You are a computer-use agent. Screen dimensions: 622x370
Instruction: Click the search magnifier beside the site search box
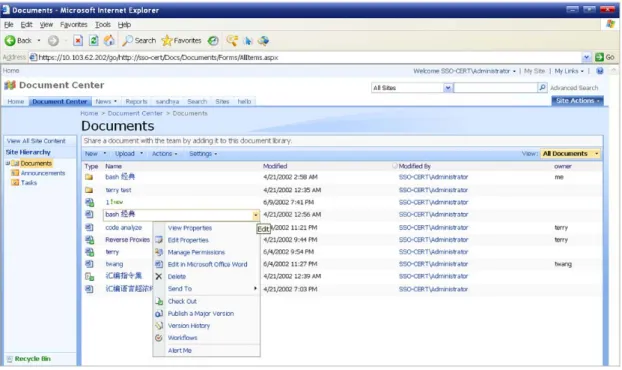point(542,87)
